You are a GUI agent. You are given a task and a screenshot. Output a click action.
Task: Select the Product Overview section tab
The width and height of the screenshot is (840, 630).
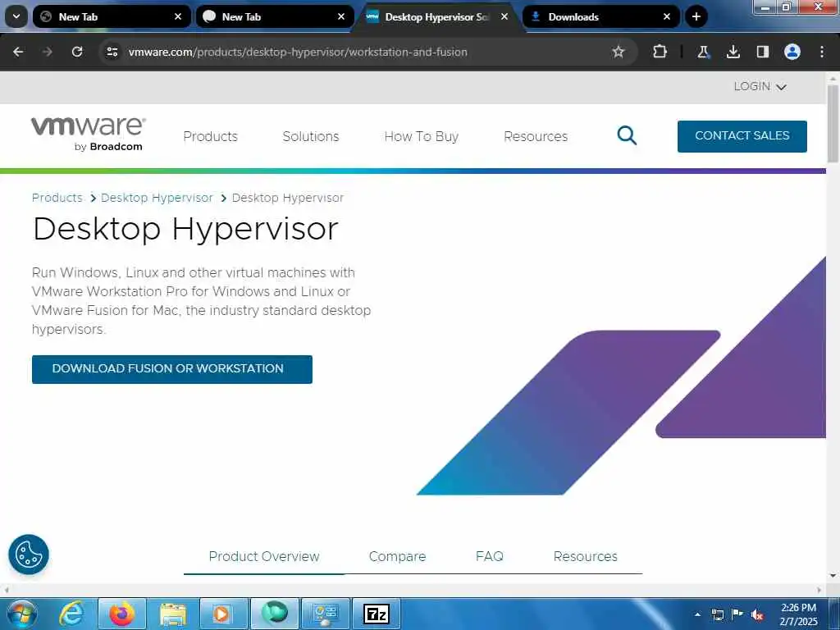pos(263,557)
